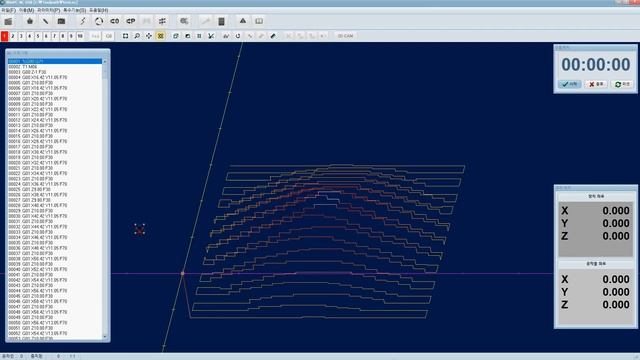Click the home-shaped toolbar icon
This screenshot has height=360, width=640.
(x=30, y=21)
